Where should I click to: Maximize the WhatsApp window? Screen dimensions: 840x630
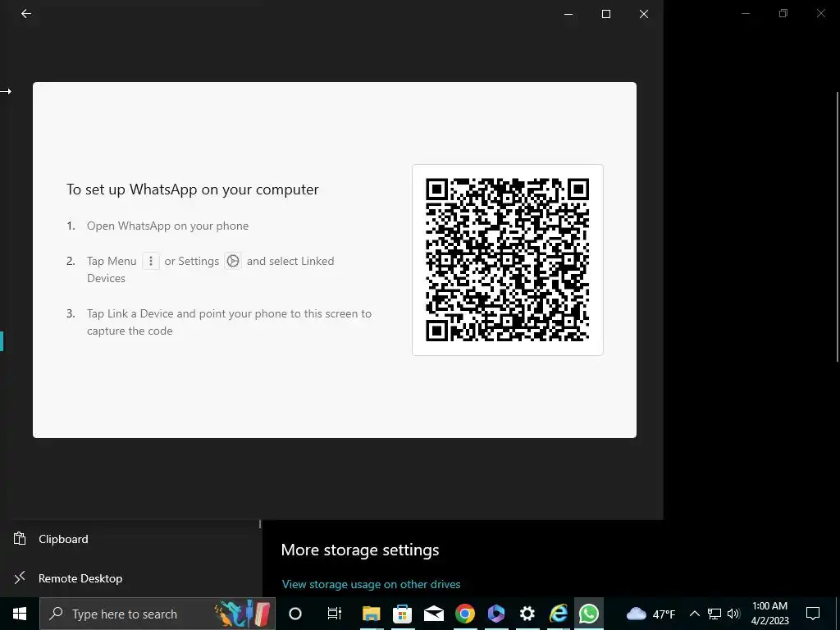606,14
